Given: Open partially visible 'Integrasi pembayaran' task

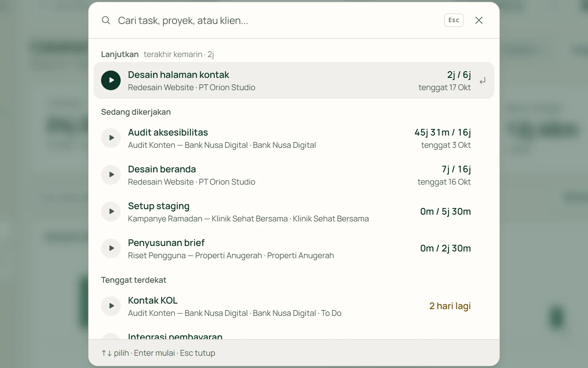Looking at the screenshot, I should click(175, 336).
